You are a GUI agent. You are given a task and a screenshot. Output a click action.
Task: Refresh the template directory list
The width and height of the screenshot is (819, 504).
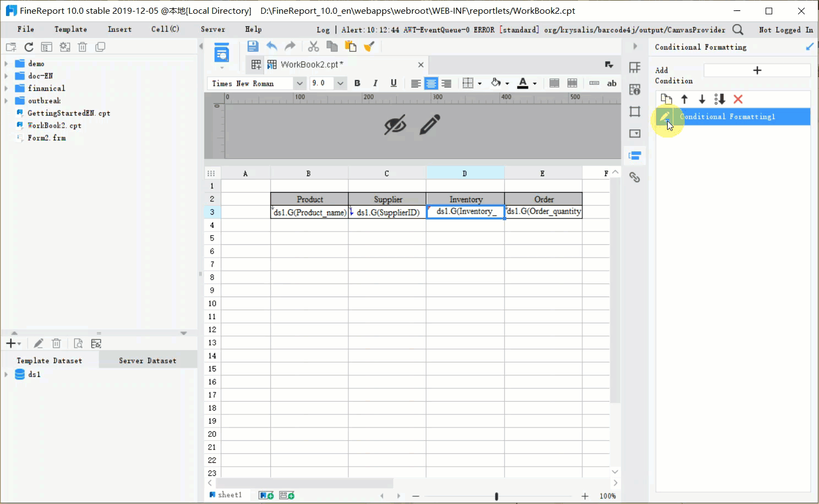click(29, 47)
